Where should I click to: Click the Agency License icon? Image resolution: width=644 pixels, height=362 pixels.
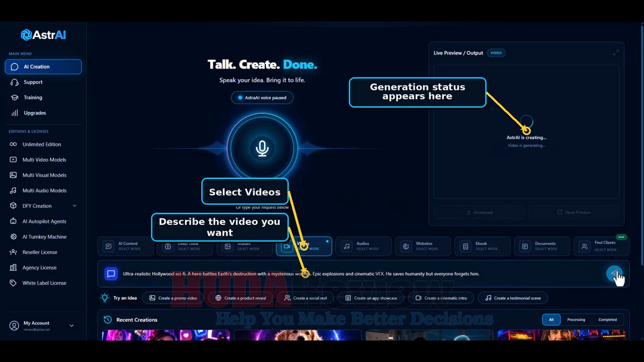tap(13, 267)
